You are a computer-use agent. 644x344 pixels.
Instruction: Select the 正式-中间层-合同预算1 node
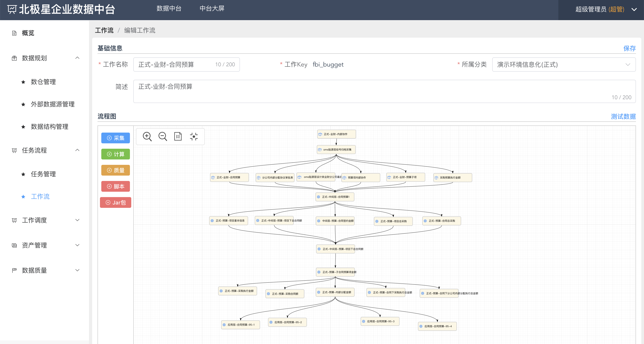[x=335, y=197]
